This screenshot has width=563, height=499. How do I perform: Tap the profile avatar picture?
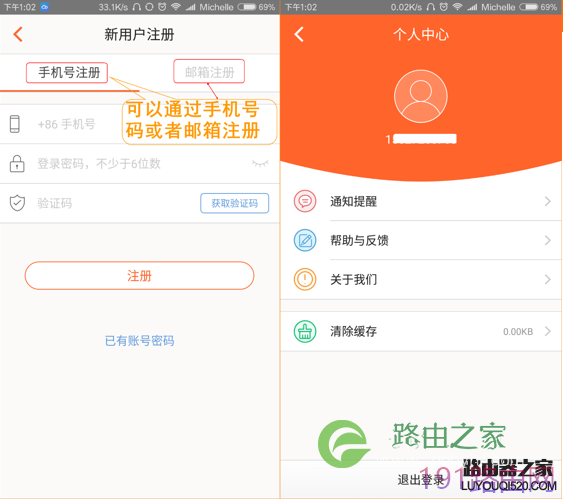click(421, 97)
